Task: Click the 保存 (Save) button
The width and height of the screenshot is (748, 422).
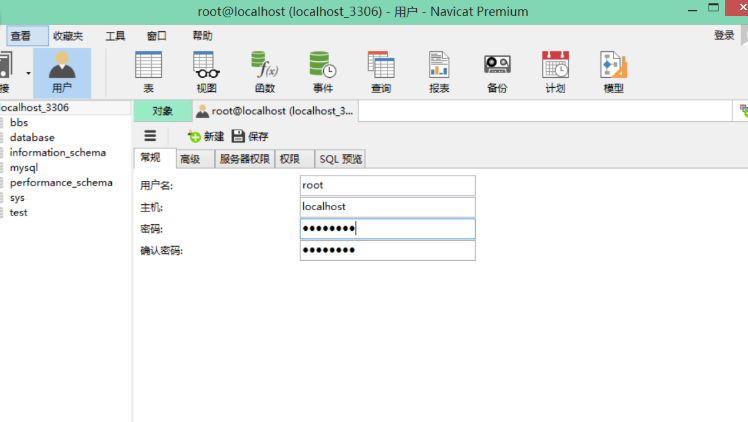Action: click(x=250, y=136)
